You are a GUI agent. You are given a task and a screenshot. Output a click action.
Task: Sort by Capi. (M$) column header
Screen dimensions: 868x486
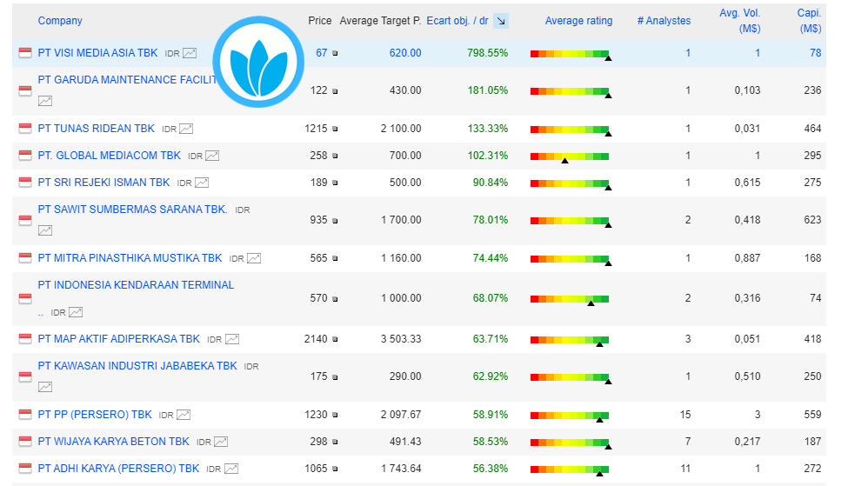coord(809,21)
